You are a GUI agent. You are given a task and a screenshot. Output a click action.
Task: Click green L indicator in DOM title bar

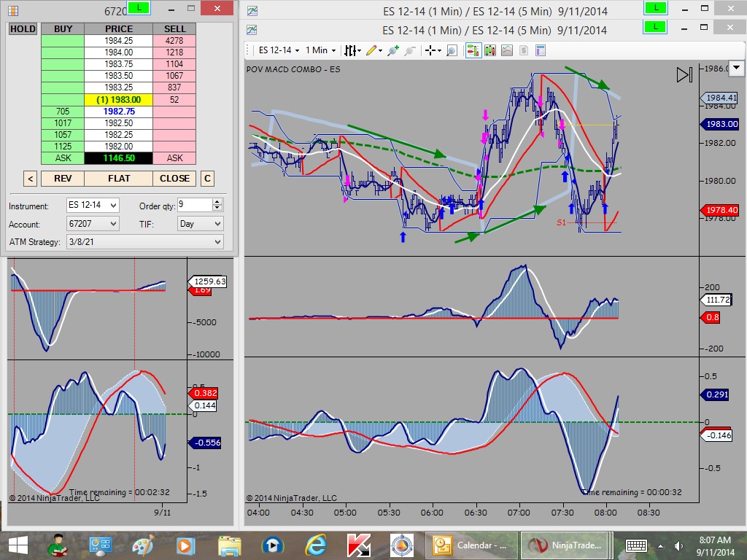pos(139,7)
